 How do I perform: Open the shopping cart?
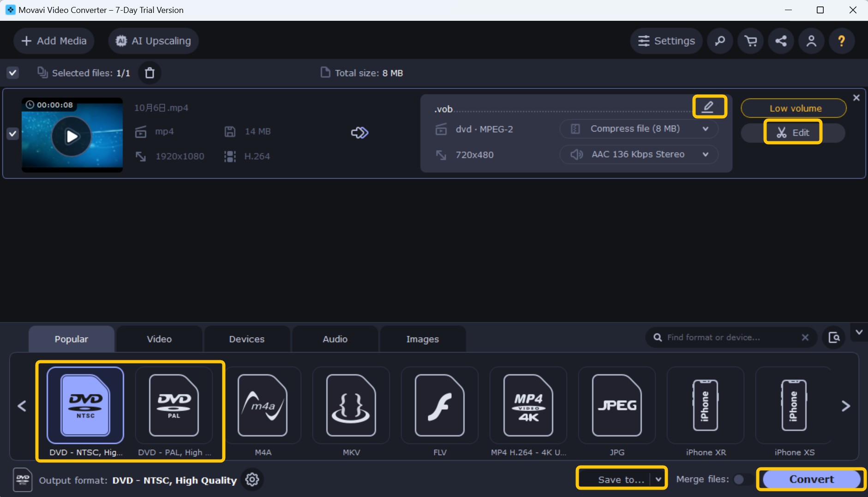(751, 41)
